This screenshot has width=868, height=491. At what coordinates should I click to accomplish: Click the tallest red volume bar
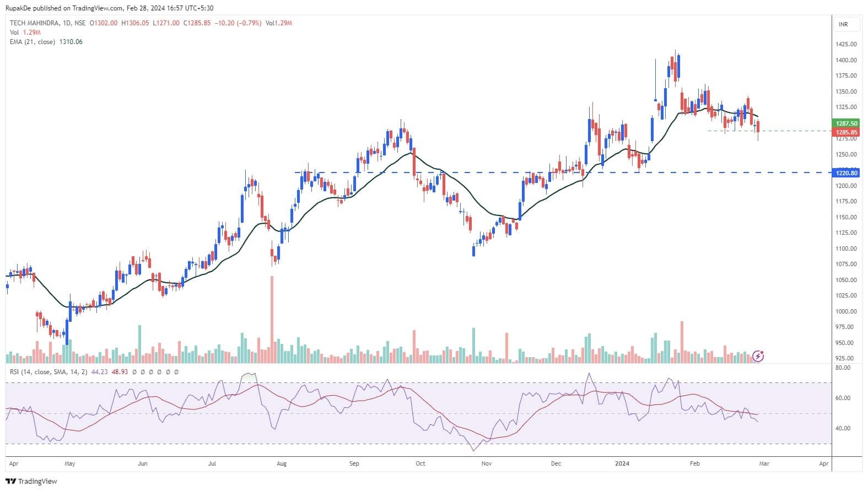pyautogui.click(x=272, y=319)
